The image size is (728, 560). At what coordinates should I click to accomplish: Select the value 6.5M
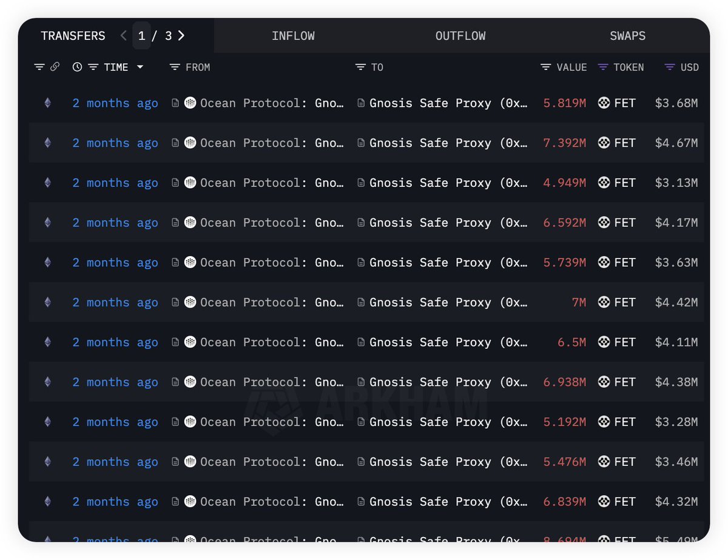pos(572,342)
